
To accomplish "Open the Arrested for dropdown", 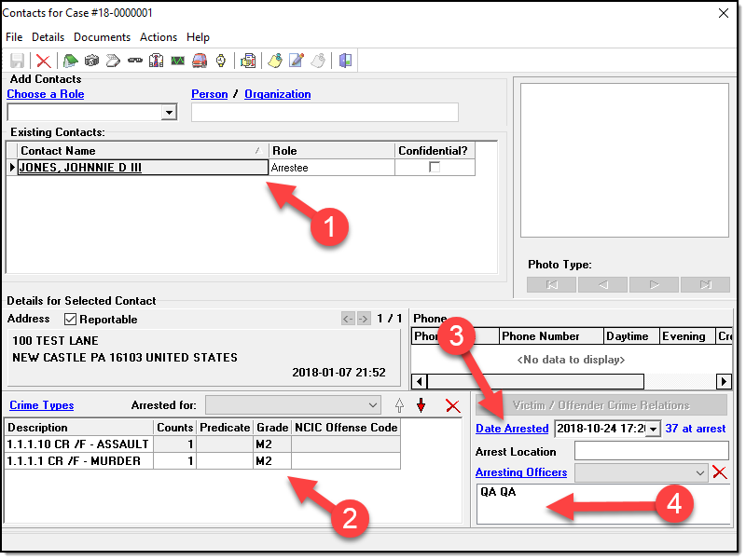I will [x=372, y=405].
